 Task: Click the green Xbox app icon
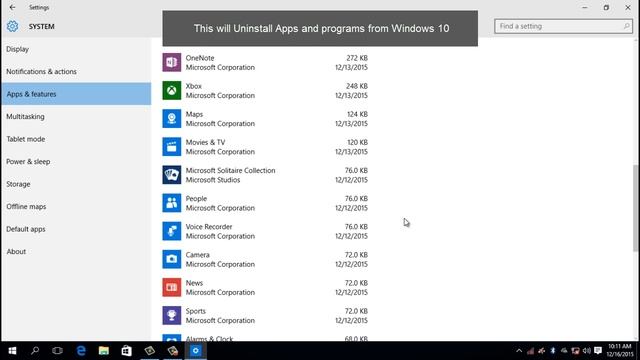click(x=171, y=91)
